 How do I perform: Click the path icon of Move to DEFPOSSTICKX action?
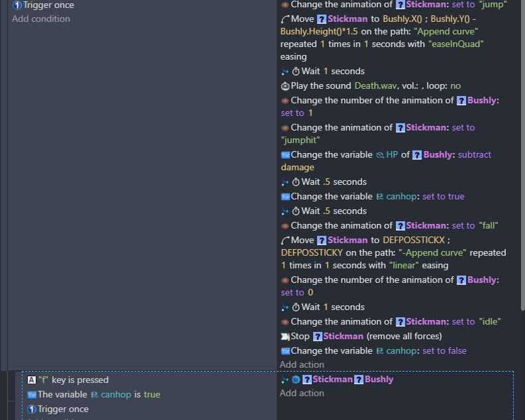[285, 240]
